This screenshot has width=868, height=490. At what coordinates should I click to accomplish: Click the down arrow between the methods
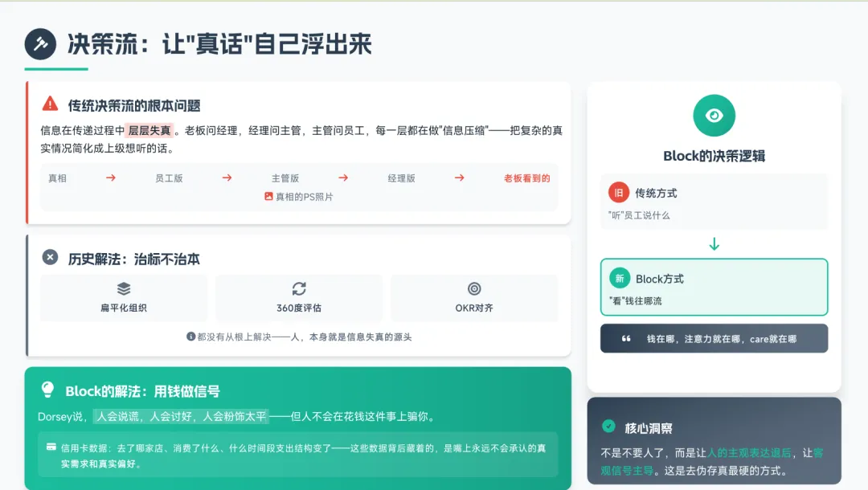click(x=714, y=244)
